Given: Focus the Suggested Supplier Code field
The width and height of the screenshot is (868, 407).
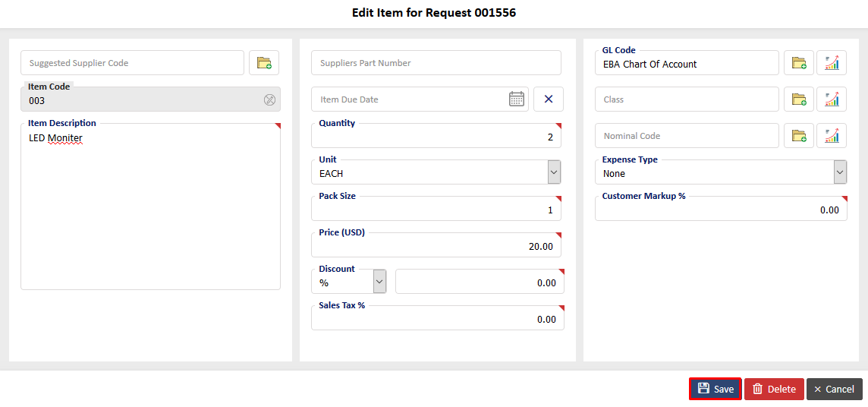Looking at the screenshot, I should 132,62.
